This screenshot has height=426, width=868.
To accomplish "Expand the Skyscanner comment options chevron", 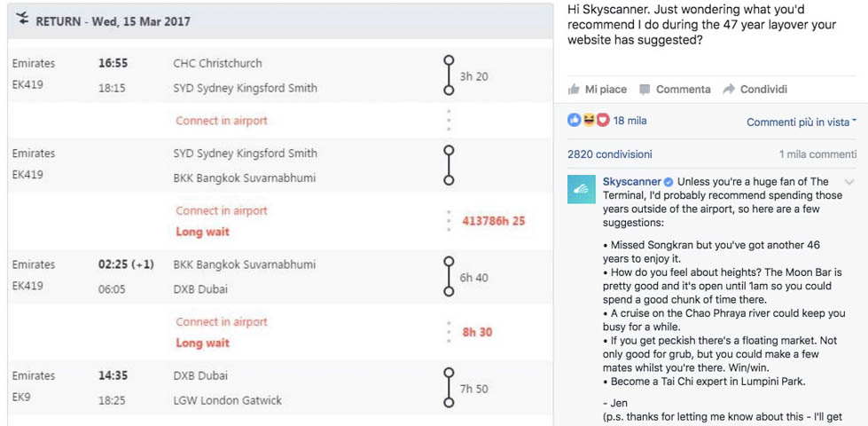I will pos(849,183).
